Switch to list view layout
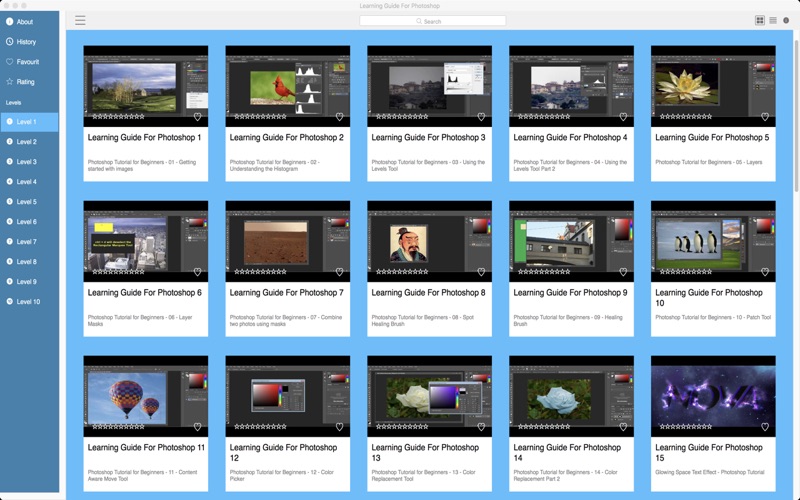This screenshot has width=800, height=500. pos(773,20)
